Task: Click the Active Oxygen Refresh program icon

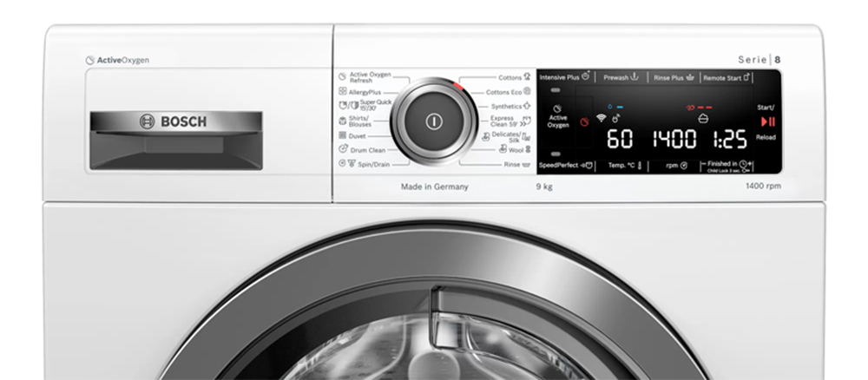Action: pyautogui.click(x=343, y=76)
